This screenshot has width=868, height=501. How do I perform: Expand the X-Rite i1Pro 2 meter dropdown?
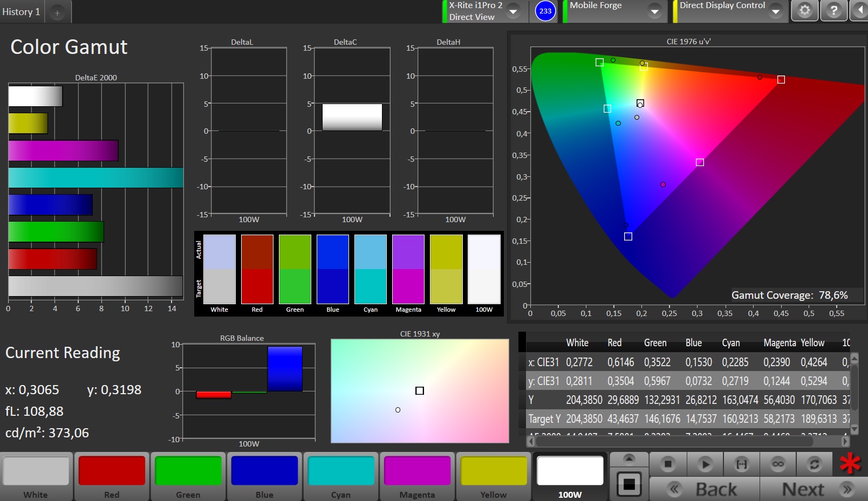pyautogui.click(x=514, y=11)
